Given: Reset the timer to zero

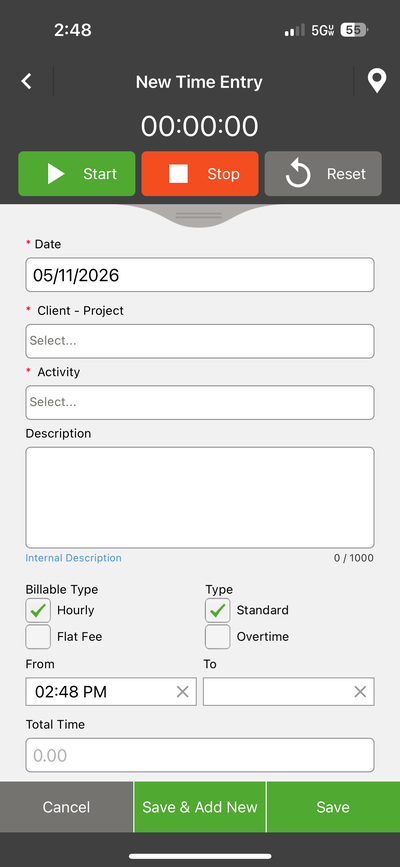Looking at the screenshot, I should click(x=323, y=174).
